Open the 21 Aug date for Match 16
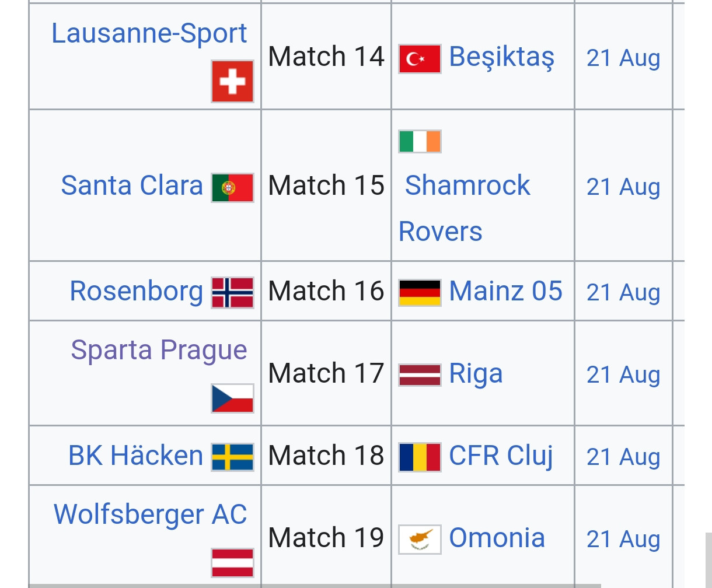The image size is (712, 588). 623,293
